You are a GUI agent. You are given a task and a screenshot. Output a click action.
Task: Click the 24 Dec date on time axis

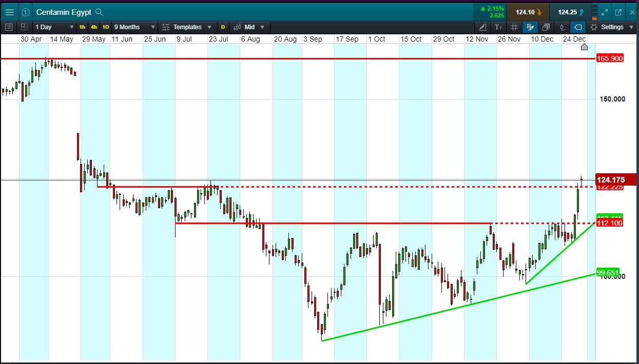(574, 39)
